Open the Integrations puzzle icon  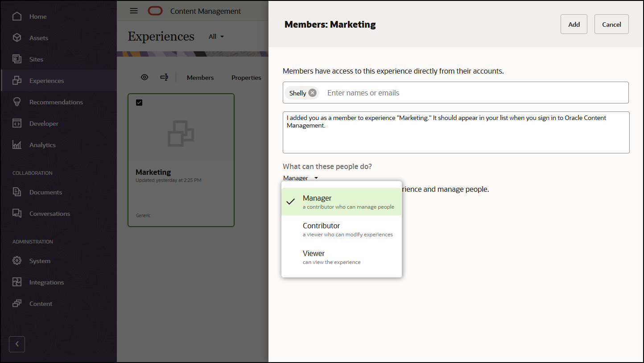[17, 282]
